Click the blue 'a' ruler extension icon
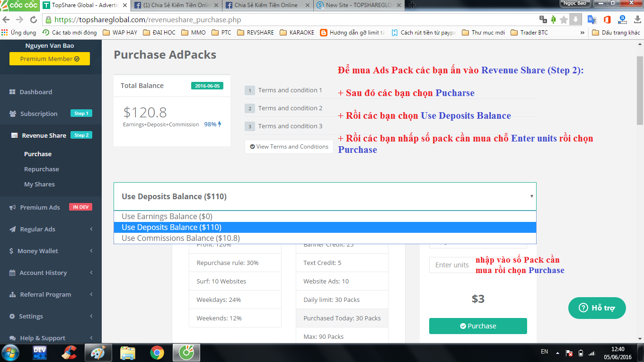Viewport: 644px width, 362px height. (x=622, y=20)
